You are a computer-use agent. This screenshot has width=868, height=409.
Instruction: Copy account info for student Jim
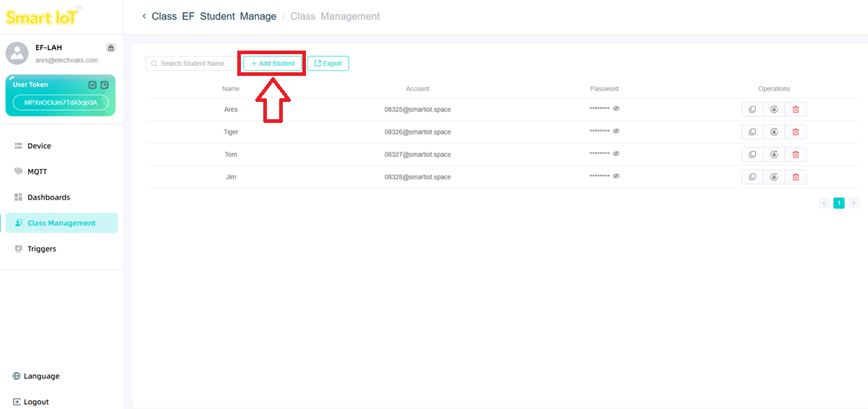(752, 177)
